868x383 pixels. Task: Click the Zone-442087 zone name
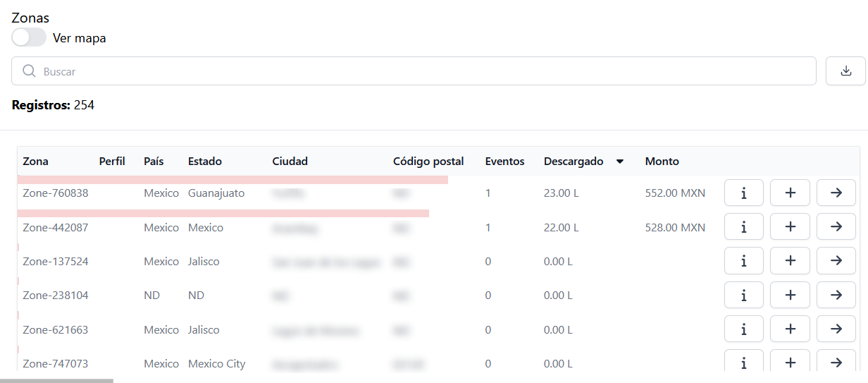point(56,228)
